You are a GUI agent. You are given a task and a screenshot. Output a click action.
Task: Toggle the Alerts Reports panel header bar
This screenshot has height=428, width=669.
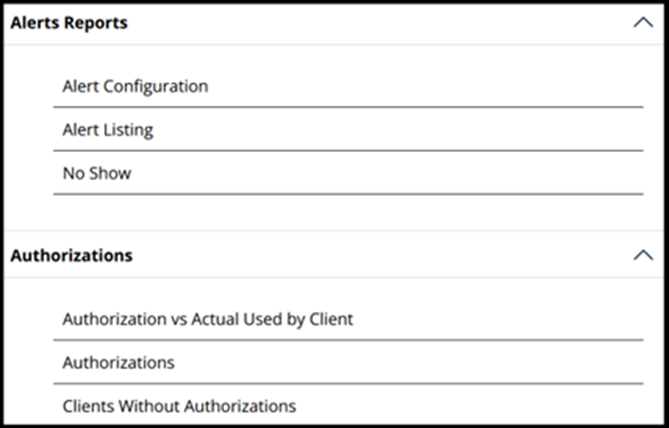tap(334, 23)
